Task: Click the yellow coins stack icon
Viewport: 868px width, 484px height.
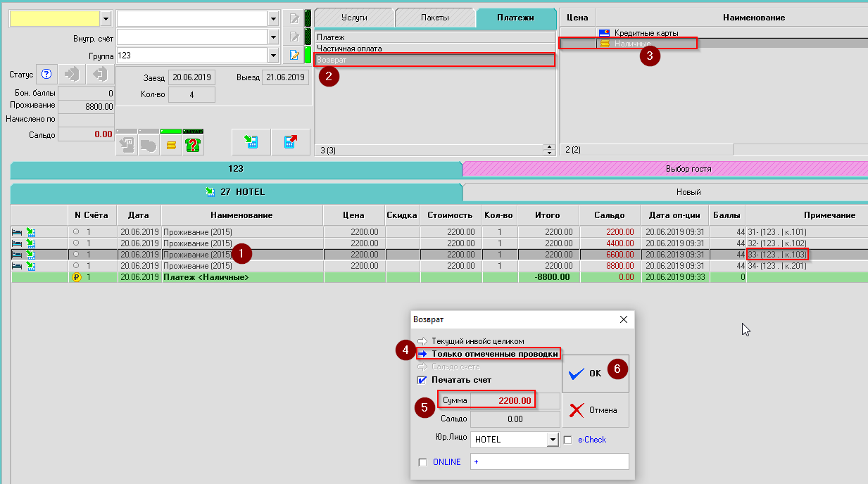Action: pyautogui.click(x=170, y=144)
